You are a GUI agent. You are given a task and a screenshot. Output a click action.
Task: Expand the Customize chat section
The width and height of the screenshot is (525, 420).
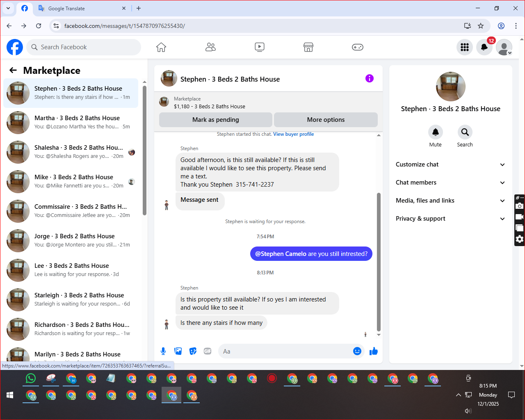[450, 164]
